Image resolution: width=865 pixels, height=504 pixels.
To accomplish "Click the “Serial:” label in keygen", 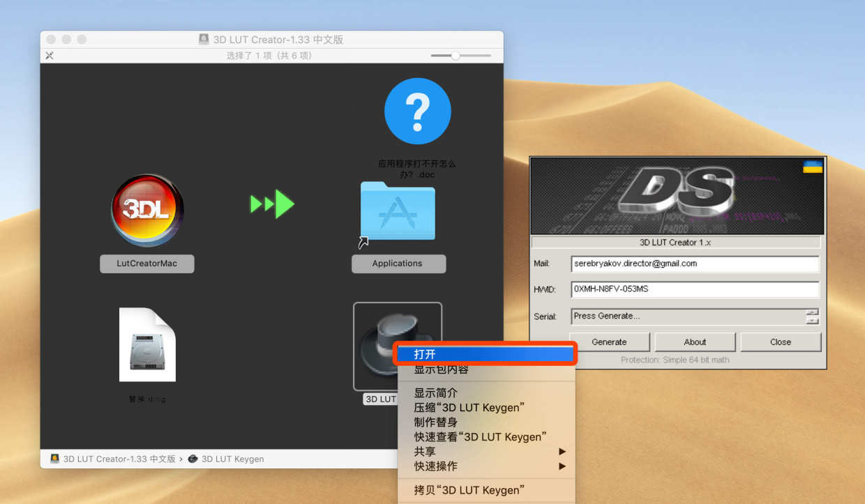I will point(546,316).
